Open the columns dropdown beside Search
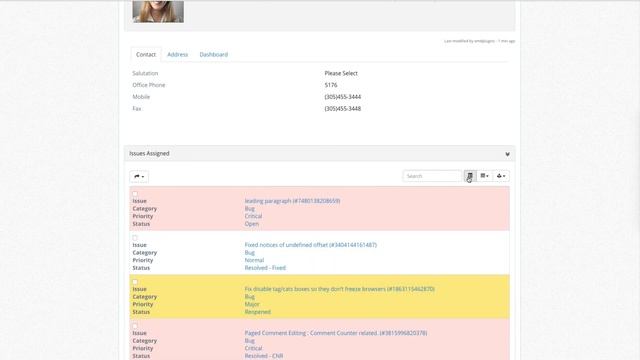640x360 pixels. point(484,176)
